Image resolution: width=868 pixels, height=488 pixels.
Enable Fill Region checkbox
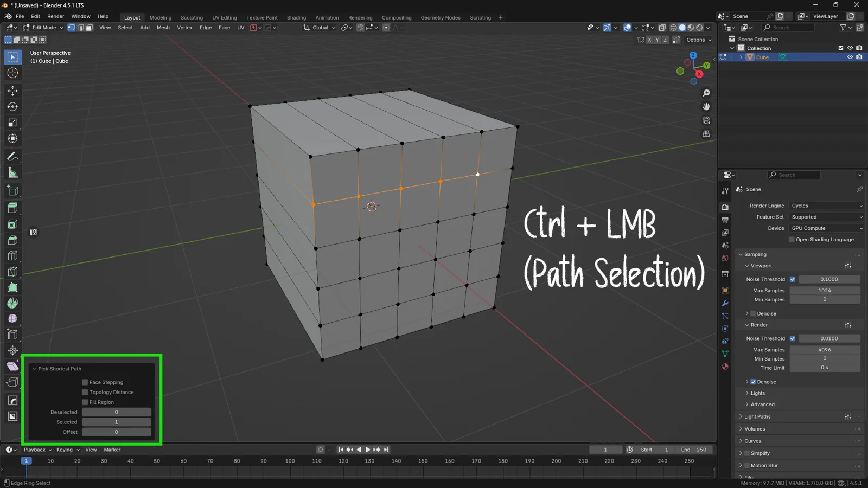tap(85, 402)
